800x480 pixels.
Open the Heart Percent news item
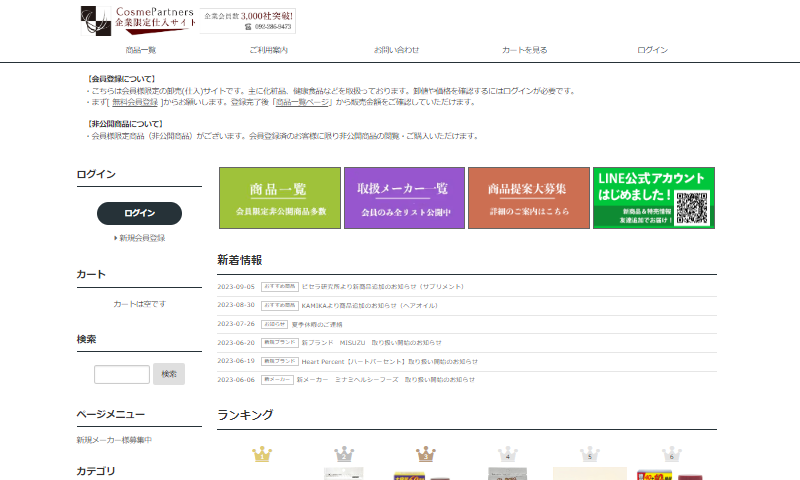point(389,362)
